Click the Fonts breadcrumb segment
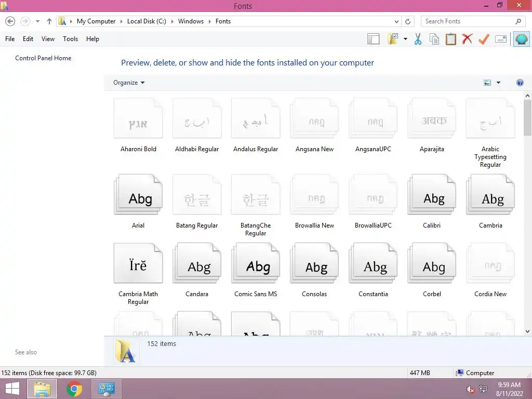 click(x=223, y=21)
